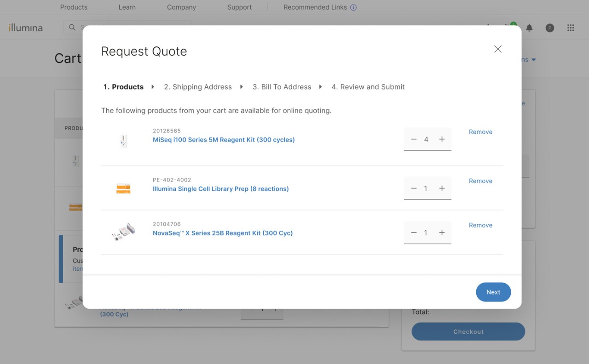
Task: Open the apps grid icon
Action: pyautogui.click(x=571, y=28)
